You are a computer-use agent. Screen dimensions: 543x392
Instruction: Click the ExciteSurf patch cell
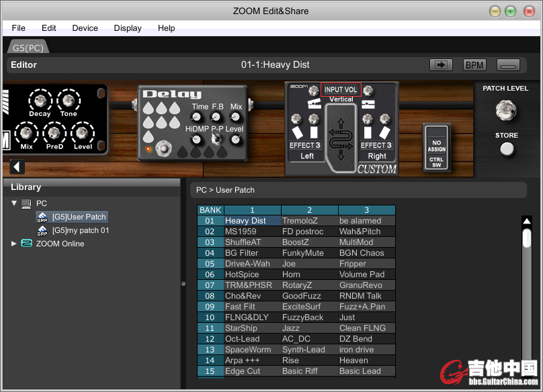(310, 307)
